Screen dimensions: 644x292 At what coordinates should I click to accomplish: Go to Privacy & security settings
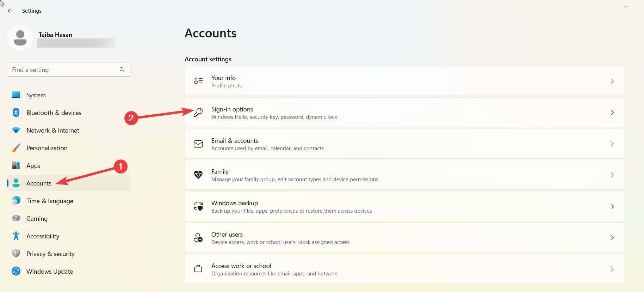pyautogui.click(x=50, y=254)
